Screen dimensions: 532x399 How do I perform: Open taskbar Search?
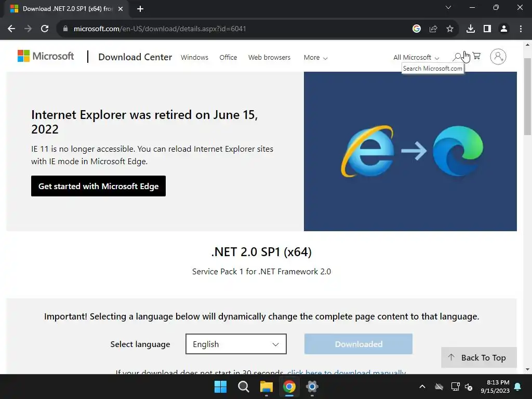(244, 387)
